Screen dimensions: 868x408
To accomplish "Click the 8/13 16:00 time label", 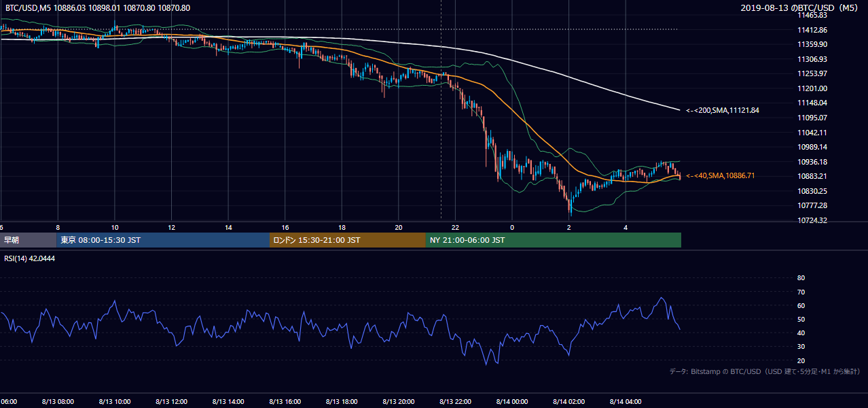I will click(285, 402).
